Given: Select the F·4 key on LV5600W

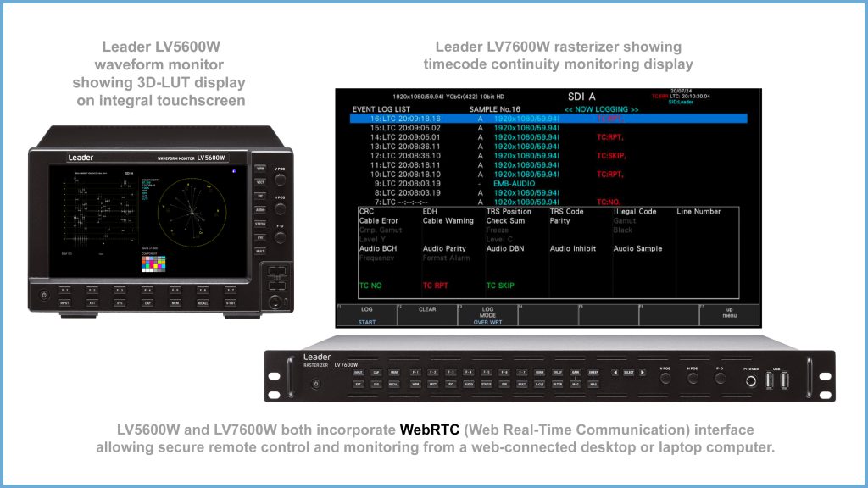Looking at the screenshot, I should click(x=147, y=290).
